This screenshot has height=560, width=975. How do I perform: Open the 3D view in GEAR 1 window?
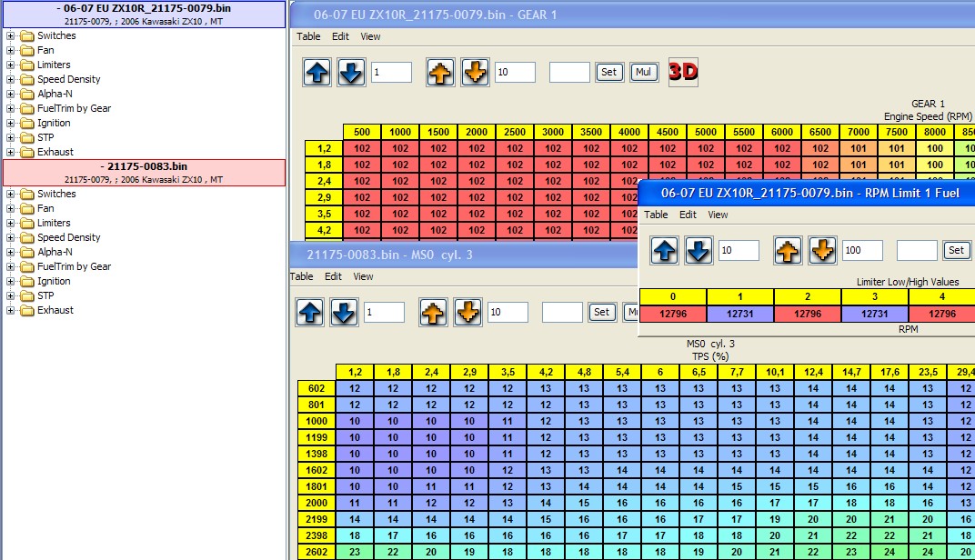(x=683, y=72)
